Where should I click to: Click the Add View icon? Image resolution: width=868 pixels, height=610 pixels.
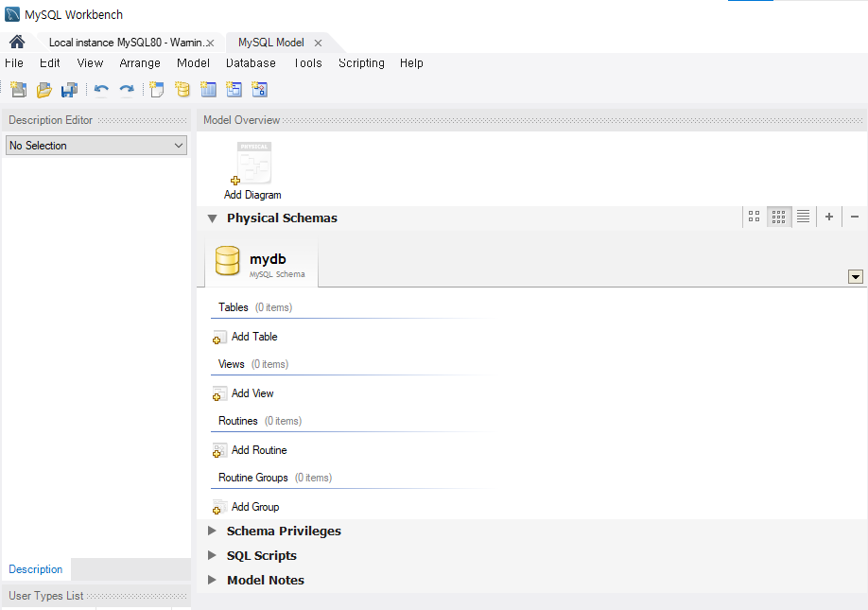[x=219, y=393]
